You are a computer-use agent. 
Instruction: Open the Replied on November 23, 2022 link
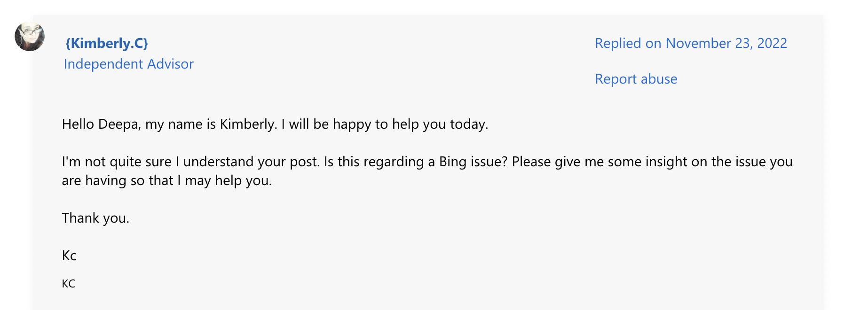coord(691,43)
